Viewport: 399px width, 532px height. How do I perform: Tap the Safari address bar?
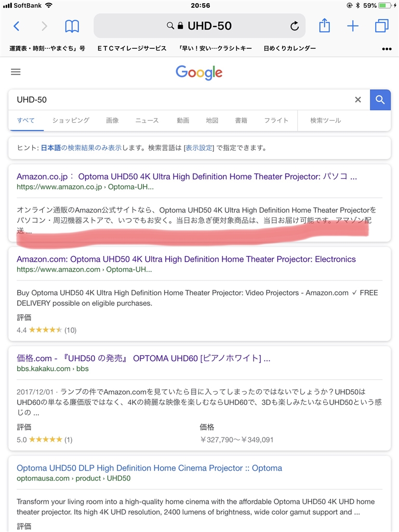pyautogui.click(x=208, y=26)
